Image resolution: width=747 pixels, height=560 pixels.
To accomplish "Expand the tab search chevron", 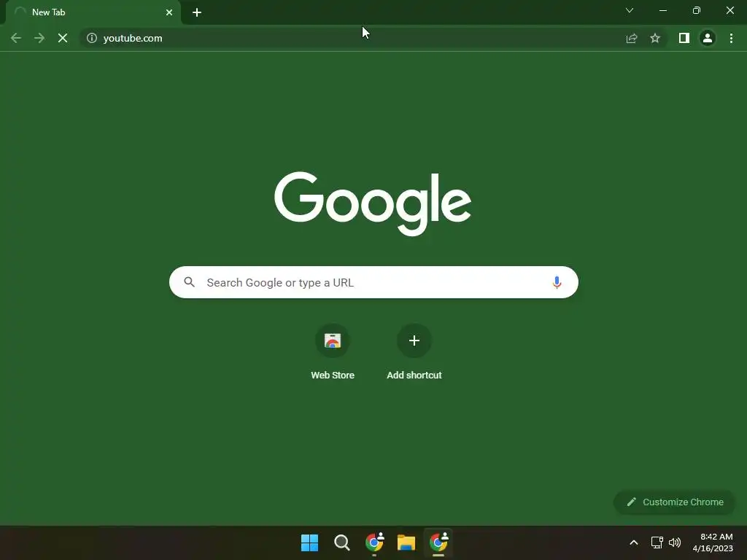I will (x=630, y=10).
